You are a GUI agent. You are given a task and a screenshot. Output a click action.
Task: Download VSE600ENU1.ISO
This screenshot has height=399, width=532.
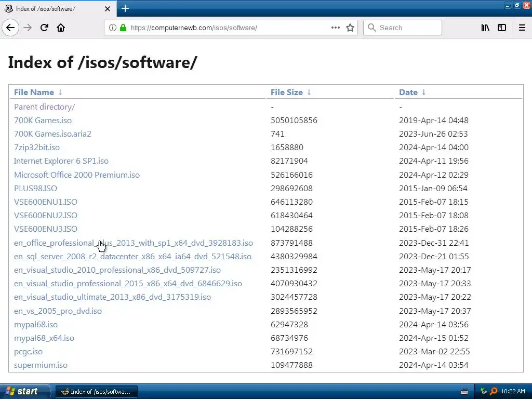[46, 202]
